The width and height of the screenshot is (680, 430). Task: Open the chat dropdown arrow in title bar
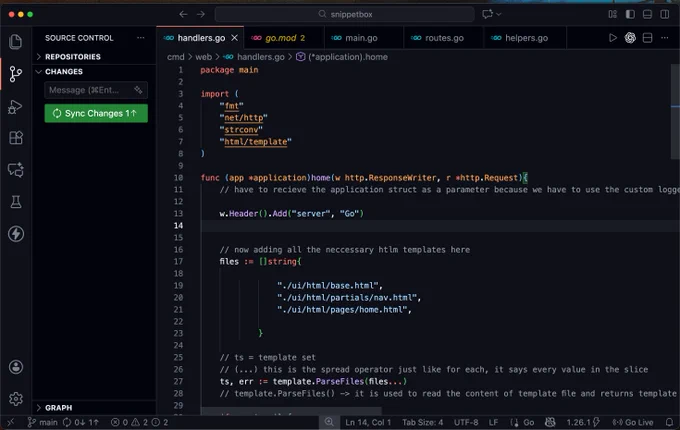499,14
